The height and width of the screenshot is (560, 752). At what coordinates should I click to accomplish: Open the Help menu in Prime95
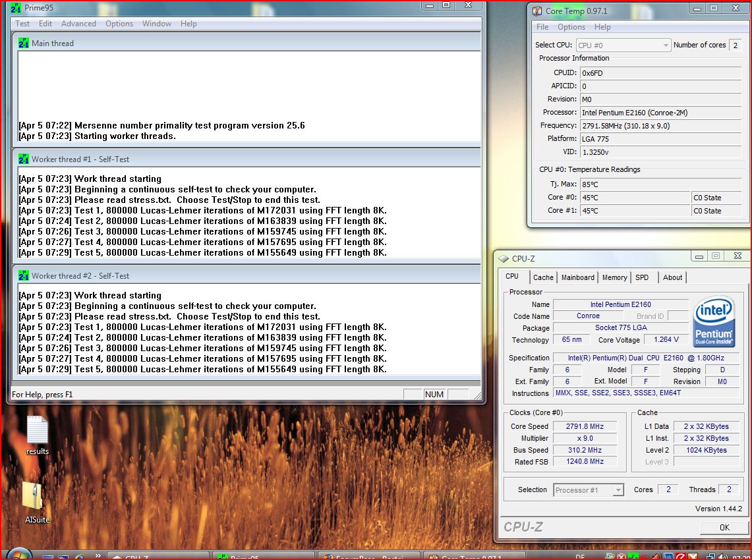pos(188,24)
